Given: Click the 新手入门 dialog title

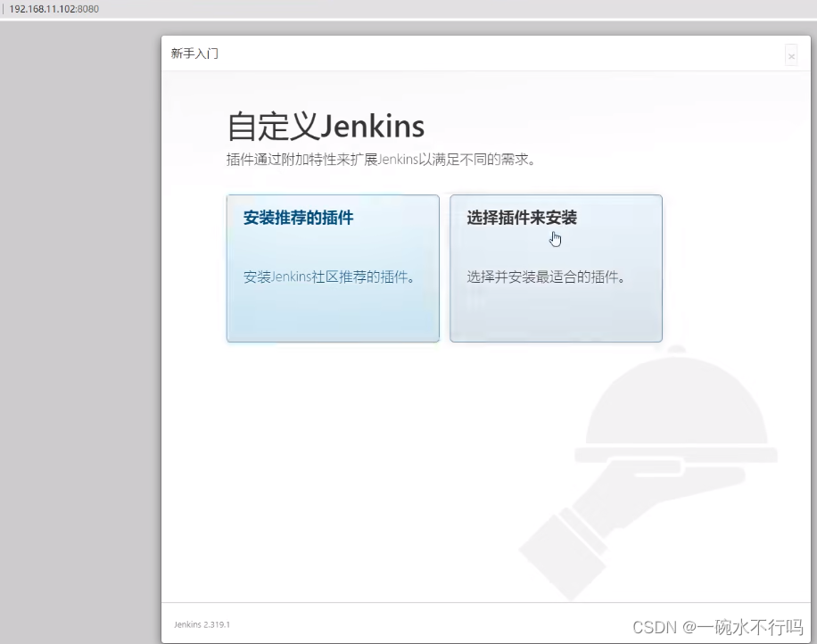Looking at the screenshot, I should [x=193, y=54].
